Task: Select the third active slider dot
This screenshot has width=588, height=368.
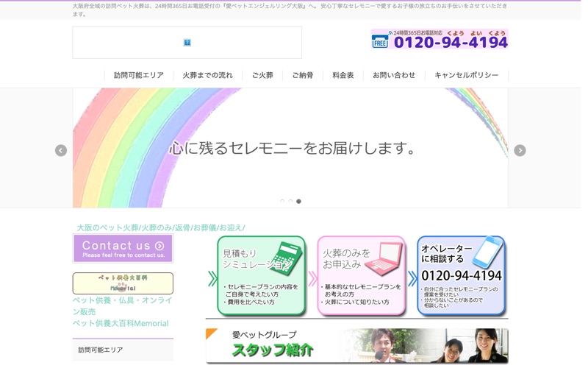Action: point(298,201)
